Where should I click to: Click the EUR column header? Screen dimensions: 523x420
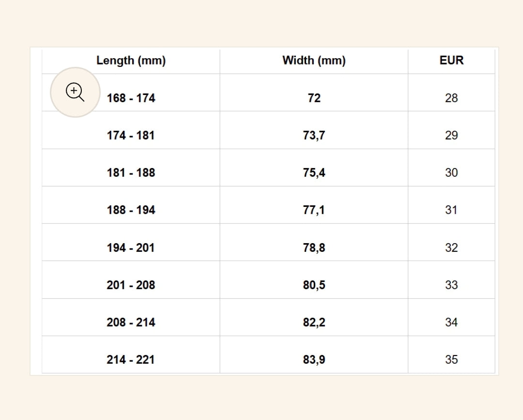point(451,61)
